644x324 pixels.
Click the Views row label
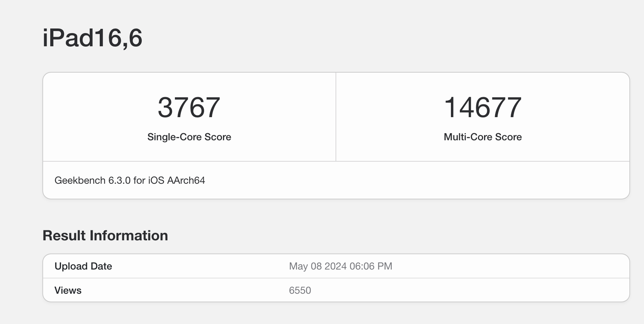pyautogui.click(x=68, y=291)
